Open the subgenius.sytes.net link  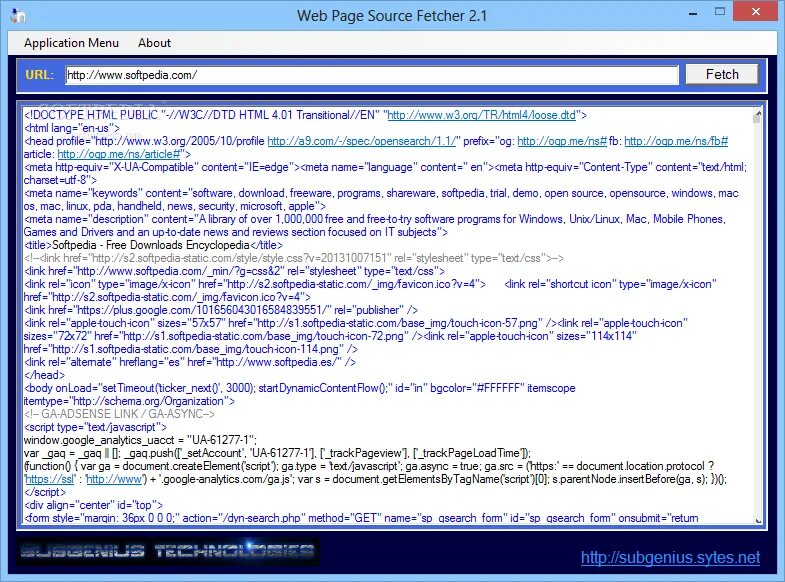[x=670, y=557]
